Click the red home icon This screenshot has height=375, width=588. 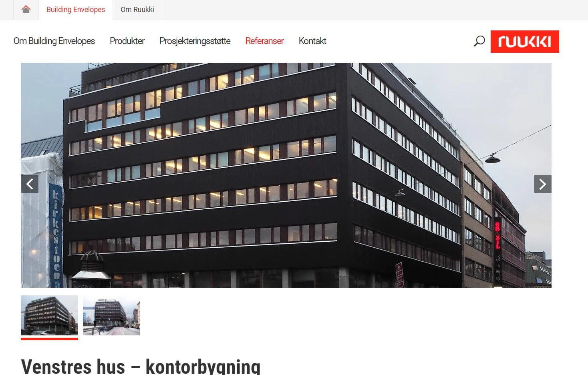(26, 9)
